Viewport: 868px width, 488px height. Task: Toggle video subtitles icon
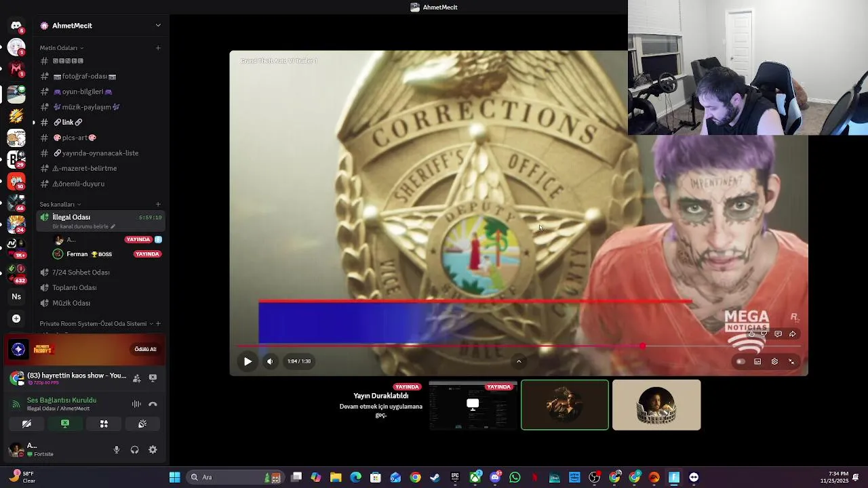(x=757, y=361)
